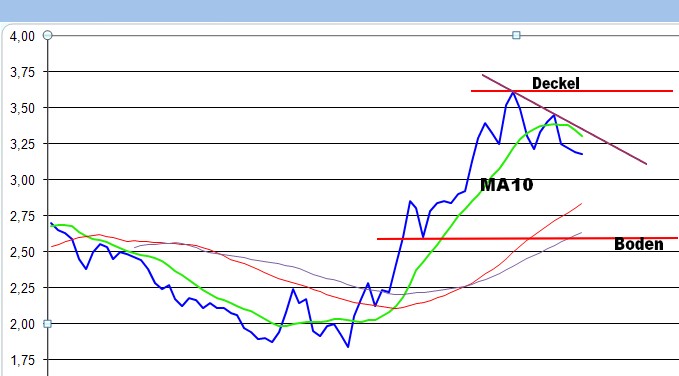Click the 'Deckel' text label
This screenshot has height=376, width=679.
[556, 83]
